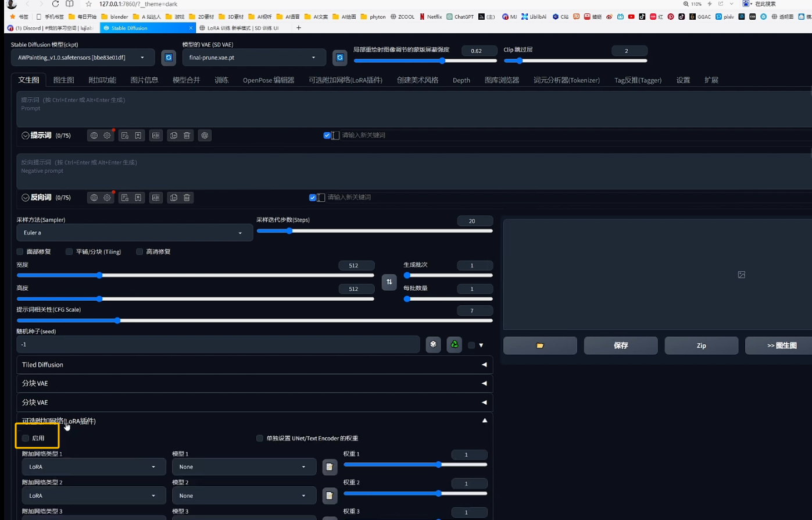This screenshot has height=520, width=812.
Task: Tick 单独设置 UNet/Text Encoder 的权重 checkbox
Action: tap(260, 438)
